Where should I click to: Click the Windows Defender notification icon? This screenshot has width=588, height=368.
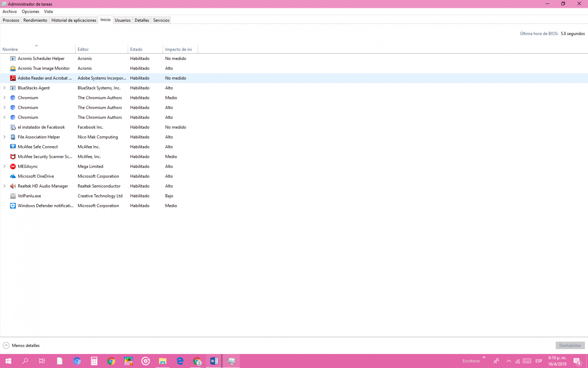pos(13,206)
